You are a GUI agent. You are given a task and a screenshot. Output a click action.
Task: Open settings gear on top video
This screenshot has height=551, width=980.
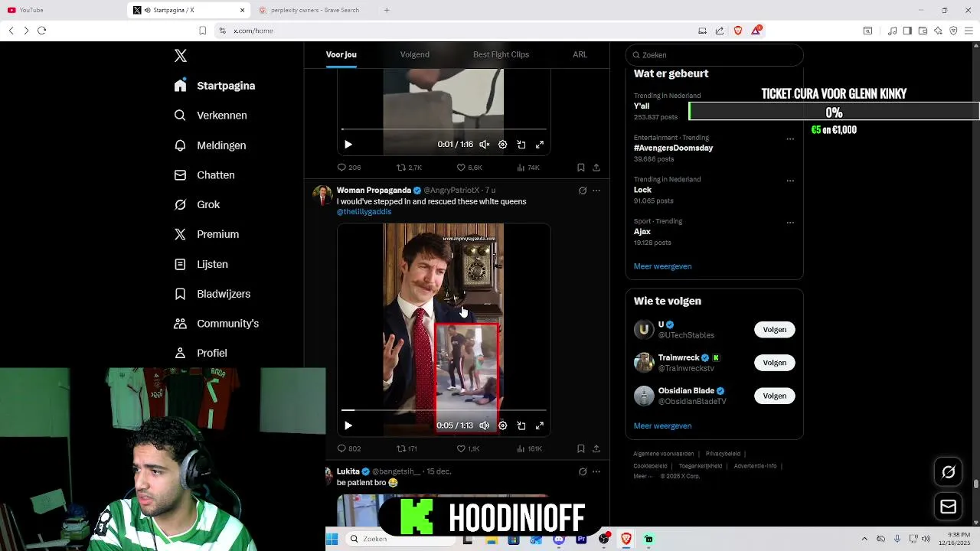pos(503,145)
